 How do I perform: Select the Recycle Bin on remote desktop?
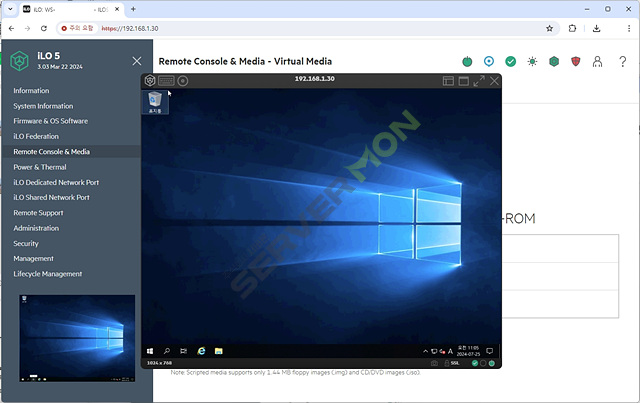[x=155, y=102]
